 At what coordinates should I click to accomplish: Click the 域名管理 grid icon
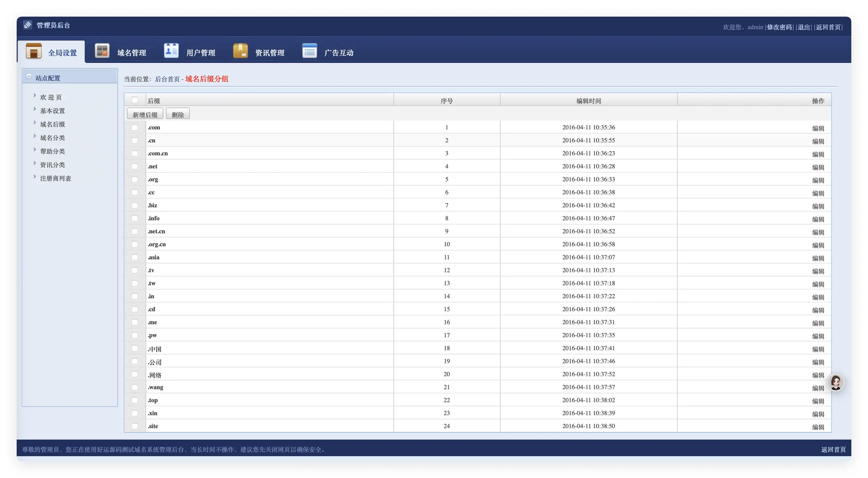(x=102, y=51)
